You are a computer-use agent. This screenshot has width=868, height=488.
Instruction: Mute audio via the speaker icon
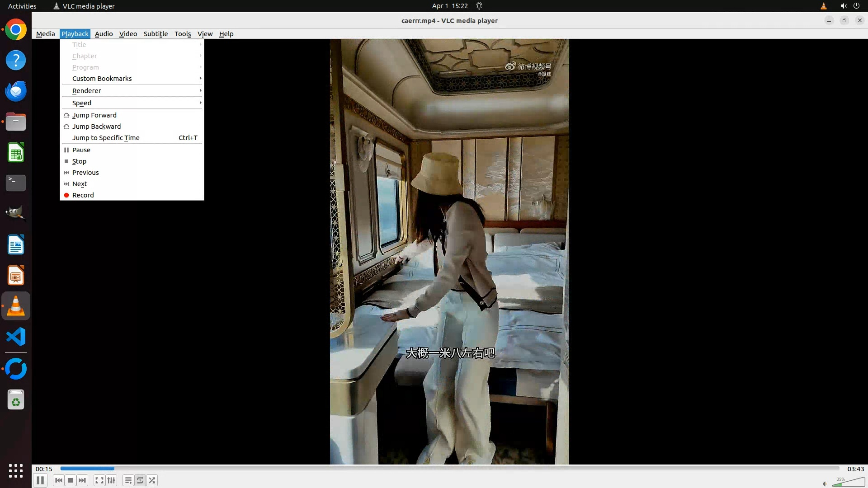point(825,483)
